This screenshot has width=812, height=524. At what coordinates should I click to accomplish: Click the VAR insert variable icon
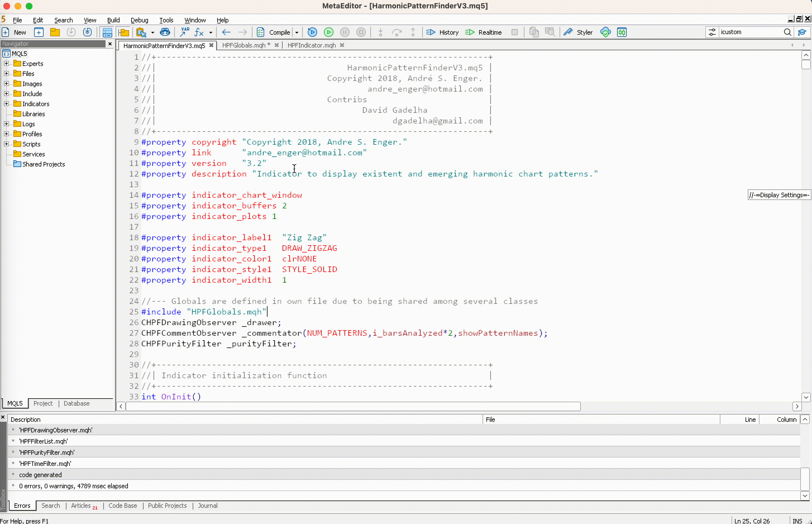185,32
